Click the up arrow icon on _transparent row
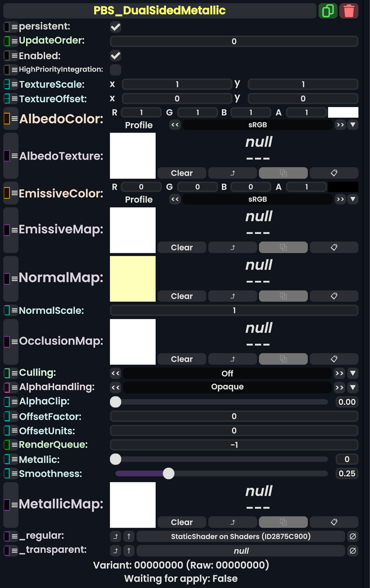Image resolution: width=370 pixels, height=588 pixels. point(129,551)
